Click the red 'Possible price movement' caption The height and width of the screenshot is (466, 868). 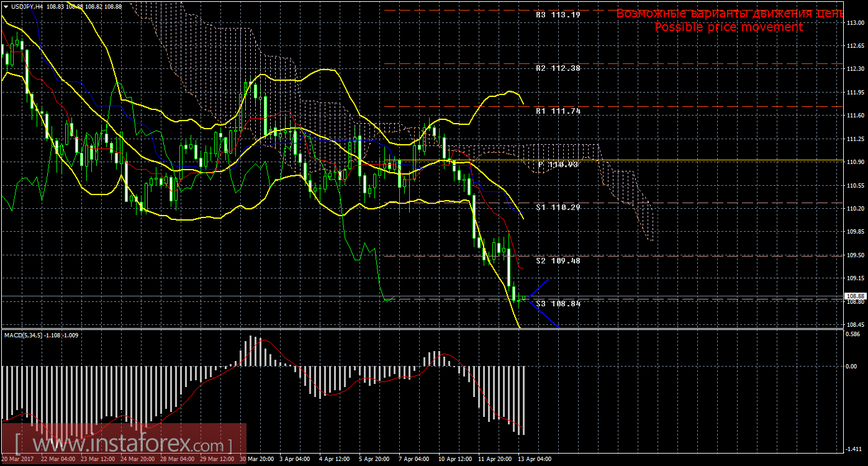coord(728,27)
